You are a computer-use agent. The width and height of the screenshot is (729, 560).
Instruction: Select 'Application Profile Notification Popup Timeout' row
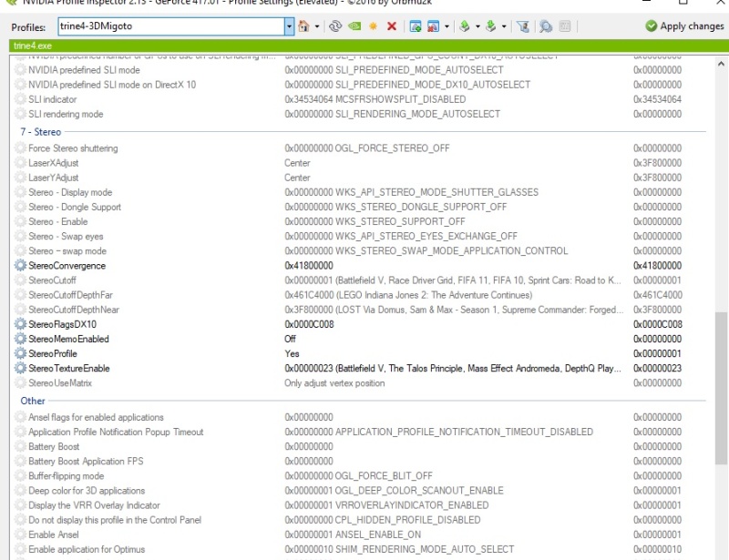[x=357, y=432]
